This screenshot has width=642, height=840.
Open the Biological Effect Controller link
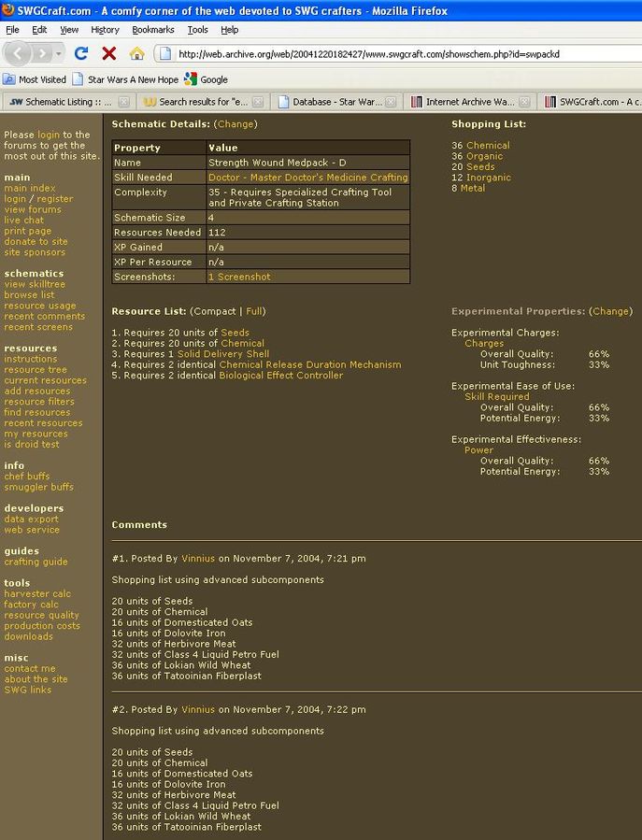pos(280,376)
